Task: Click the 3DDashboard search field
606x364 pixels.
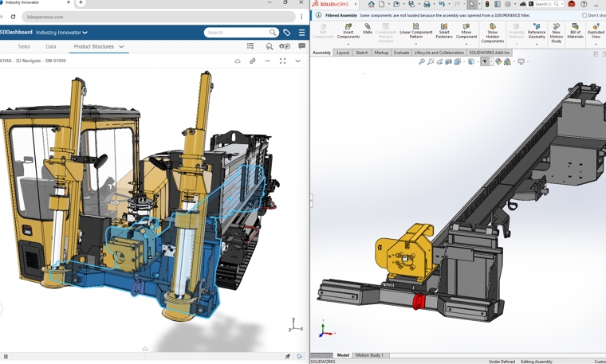Action: (235, 33)
